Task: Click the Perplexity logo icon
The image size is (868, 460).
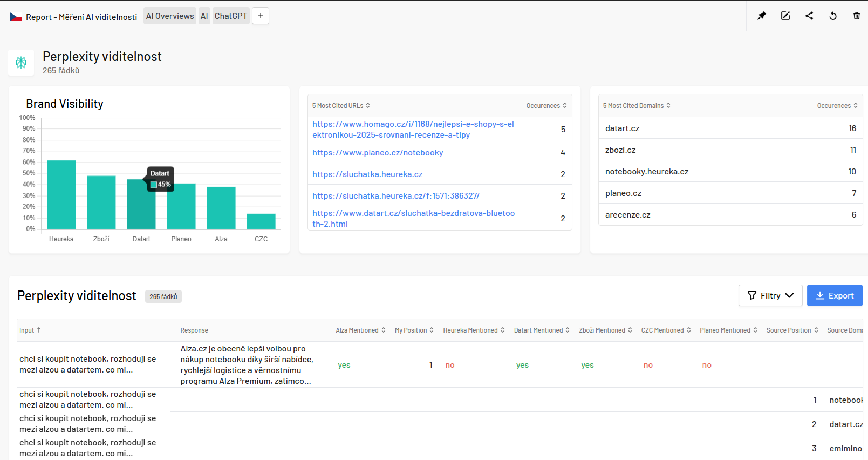Action: click(21, 63)
